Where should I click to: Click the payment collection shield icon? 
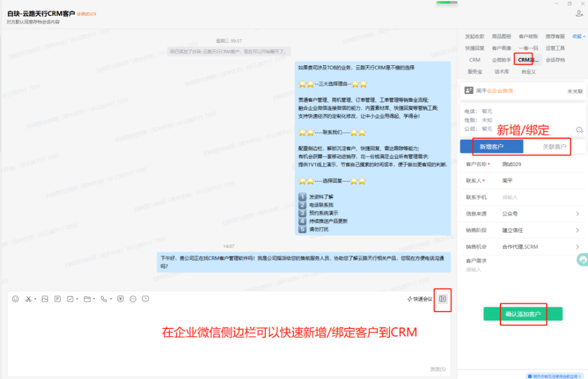click(x=121, y=298)
